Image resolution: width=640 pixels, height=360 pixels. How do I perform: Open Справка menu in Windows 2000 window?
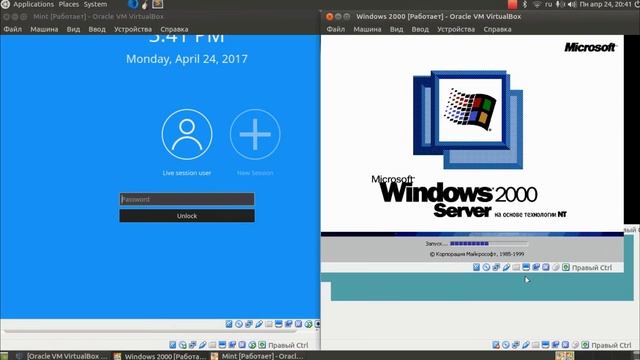[x=497, y=29]
